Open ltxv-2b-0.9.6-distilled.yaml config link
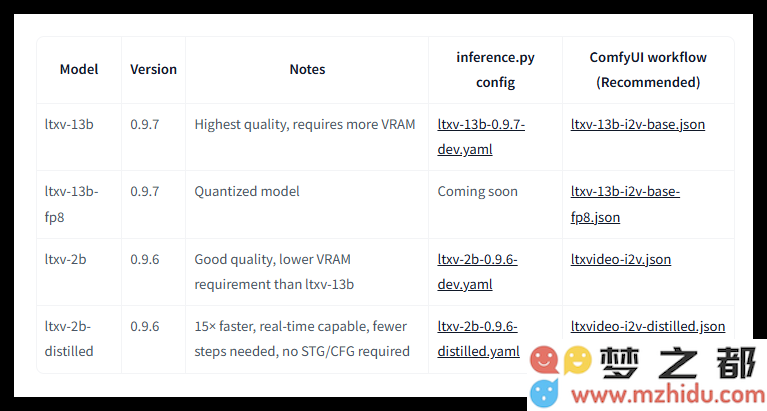767x411 pixels. pyautogui.click(x=478, y=339)
